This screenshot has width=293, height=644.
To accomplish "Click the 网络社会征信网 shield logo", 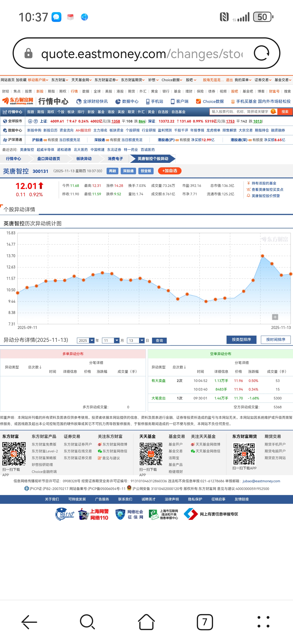I will [129, 514].
